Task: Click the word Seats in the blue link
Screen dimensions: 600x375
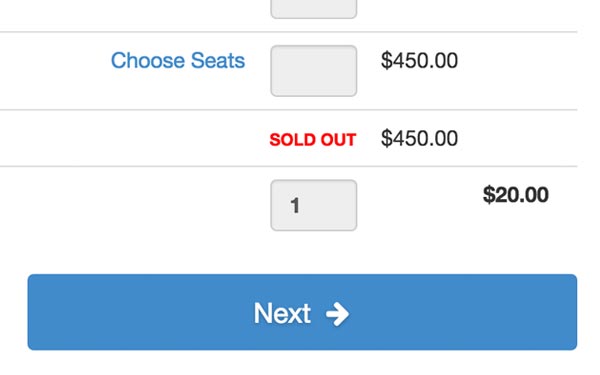Action: pyautogui.click(x=218, y=60)
